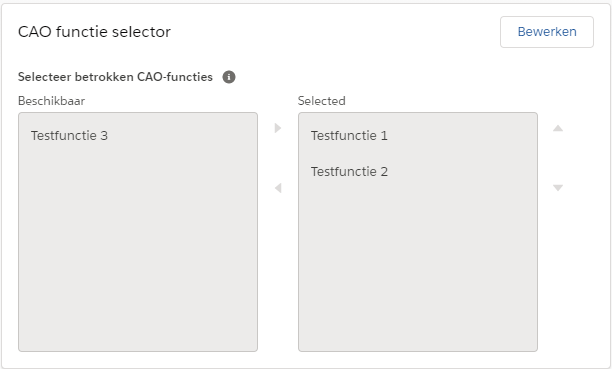Open the info tooltip beside CAO-functies label

tap(229, 77)
